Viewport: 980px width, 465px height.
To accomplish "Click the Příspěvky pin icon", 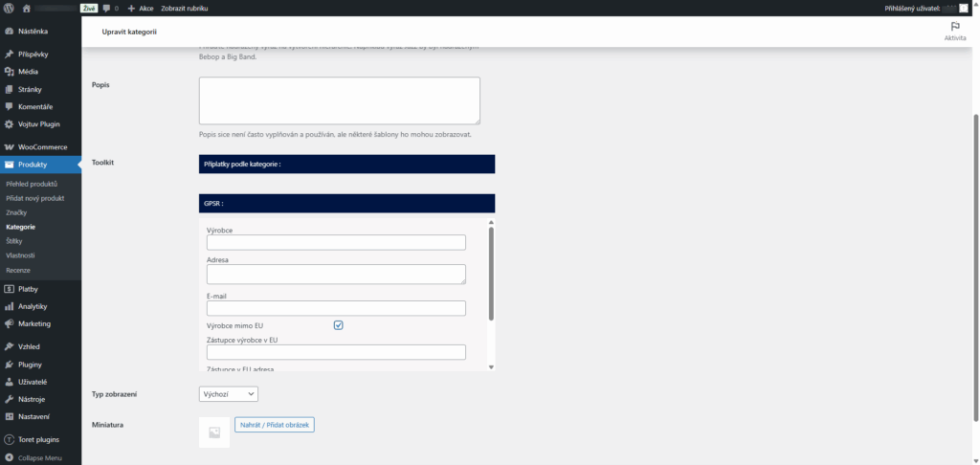I will [x=9, y=55].
